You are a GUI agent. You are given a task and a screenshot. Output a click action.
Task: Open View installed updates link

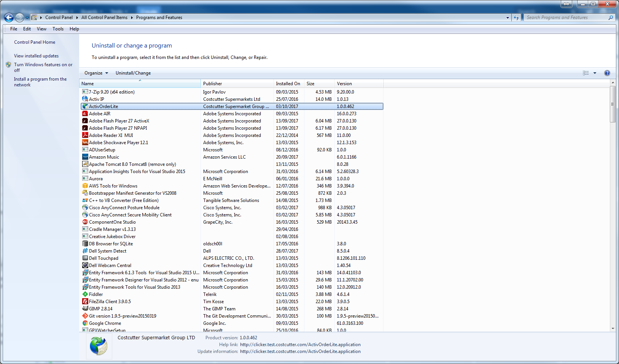(37, 56)
